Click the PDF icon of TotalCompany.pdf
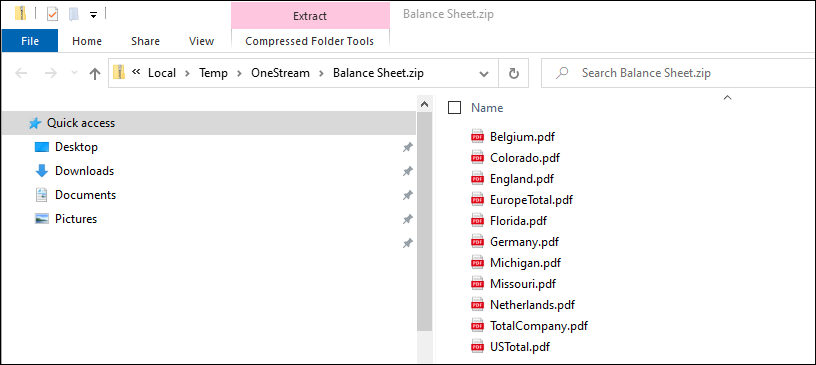This screenshot has width=816, height=365. coord(477,326)
